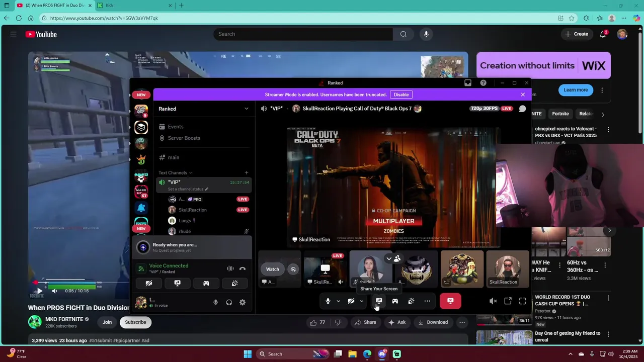Image resolution: width=644 pixels, height=362 pixels.
Task: Select the SkullReaction participant tile
Action: point(507,269)
